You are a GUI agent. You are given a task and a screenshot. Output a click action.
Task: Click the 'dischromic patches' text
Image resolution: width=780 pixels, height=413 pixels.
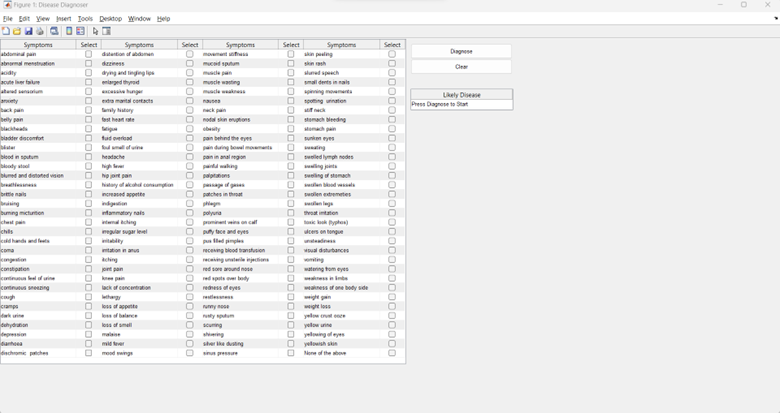(x=25, y=353)
